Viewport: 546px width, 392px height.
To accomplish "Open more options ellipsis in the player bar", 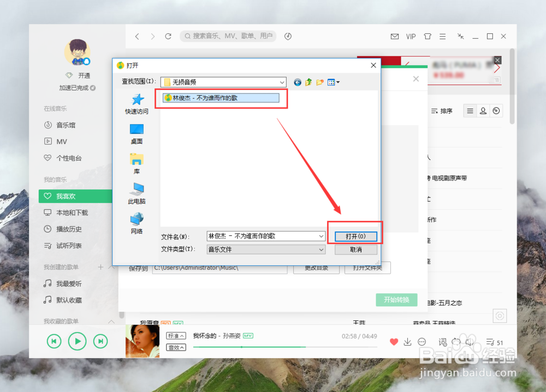I will click(x=422, y=342).
